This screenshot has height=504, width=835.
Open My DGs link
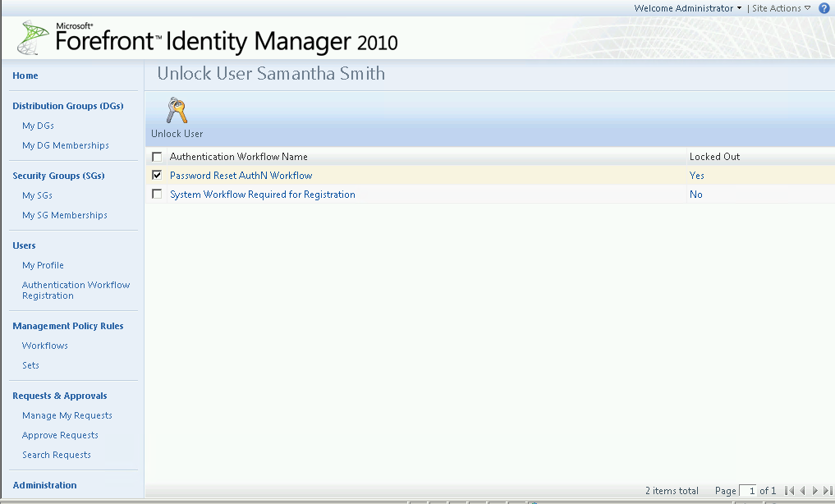38,126
